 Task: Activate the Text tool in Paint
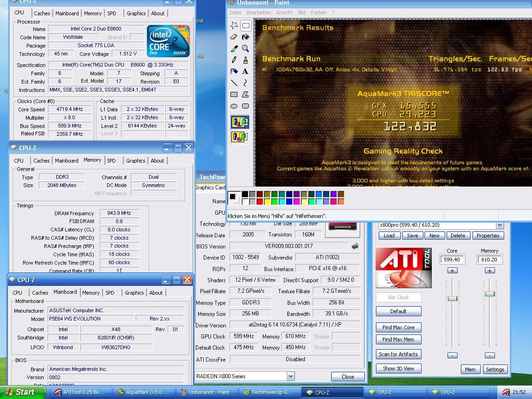pos(246,71)
